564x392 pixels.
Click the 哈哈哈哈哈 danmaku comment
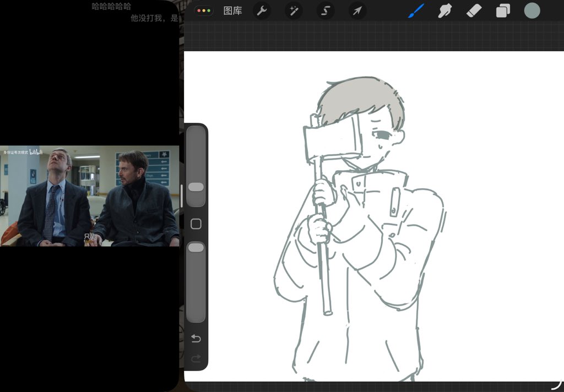(111, 6)
